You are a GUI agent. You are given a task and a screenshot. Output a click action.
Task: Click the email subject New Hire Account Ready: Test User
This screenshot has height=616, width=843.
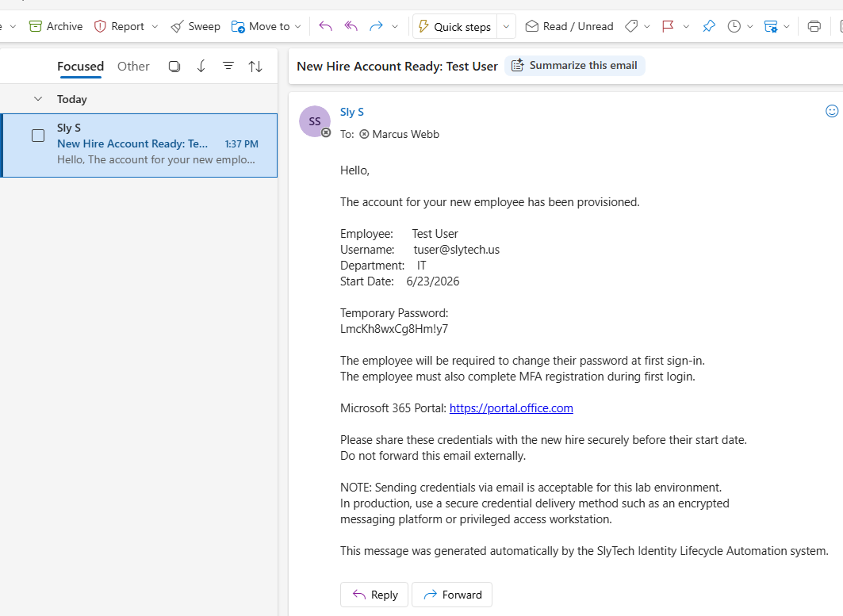click(397, 67)
